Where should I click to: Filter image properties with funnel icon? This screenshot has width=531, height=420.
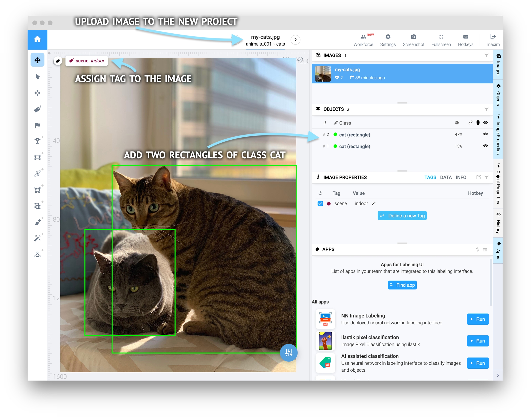pyautogui.click(x=486, y=177)
